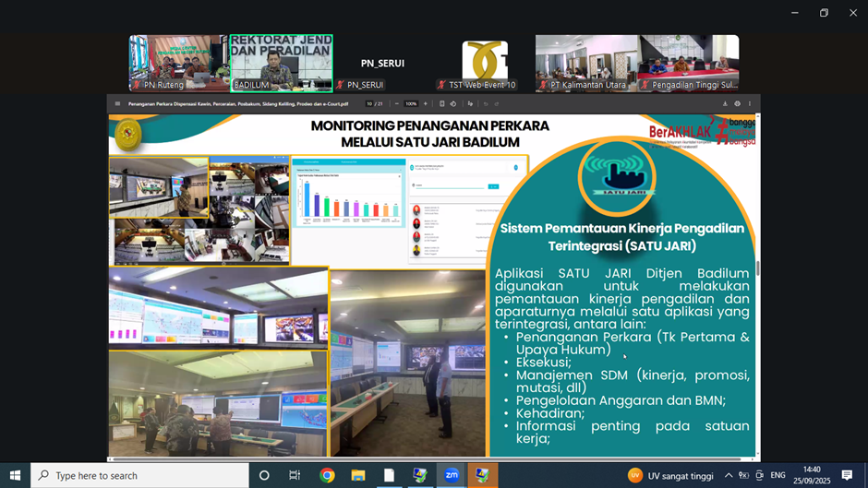This screenshot has width=868, height=488.
Task: Open the Windows notification center
Action: point(847,475)
